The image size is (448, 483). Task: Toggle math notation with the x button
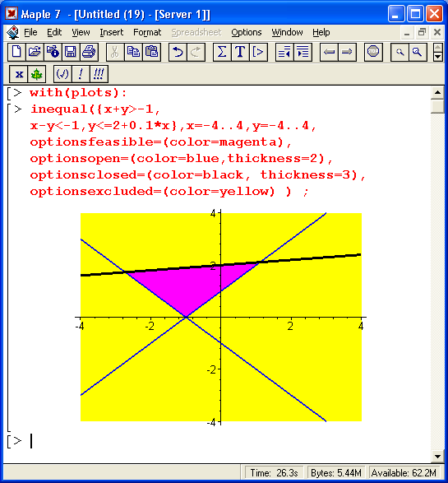19,74
